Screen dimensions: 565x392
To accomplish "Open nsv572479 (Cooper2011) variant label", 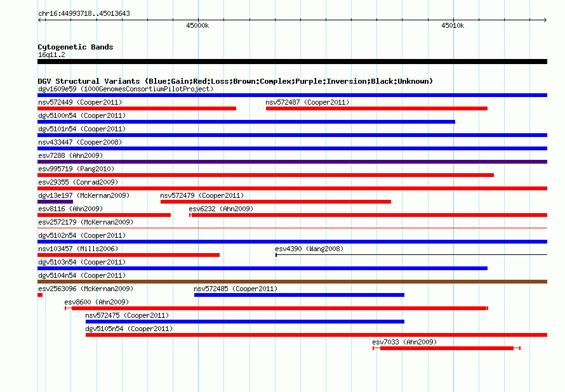I will coord(202,195).
